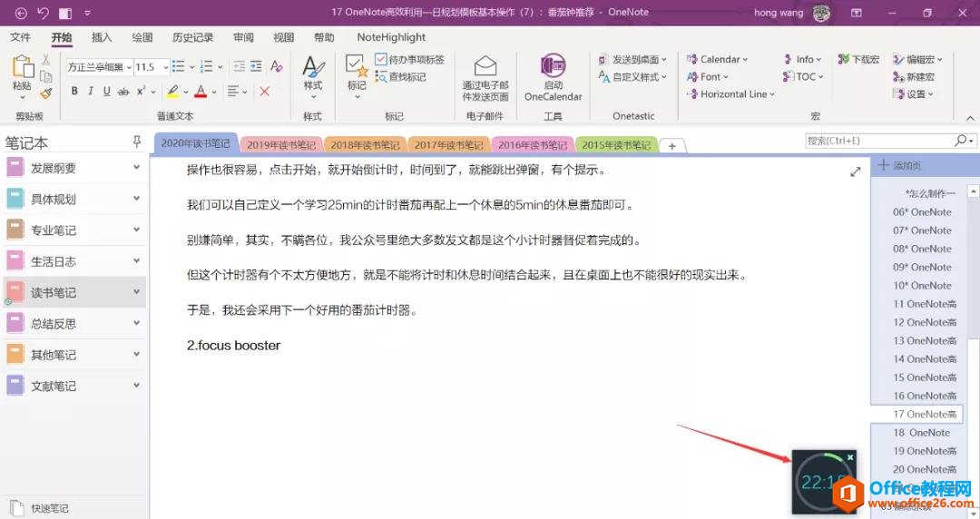Expand page to full view with arrow icon
The width and height of the screenshot is (980, 519).
[x=855, y=171]
